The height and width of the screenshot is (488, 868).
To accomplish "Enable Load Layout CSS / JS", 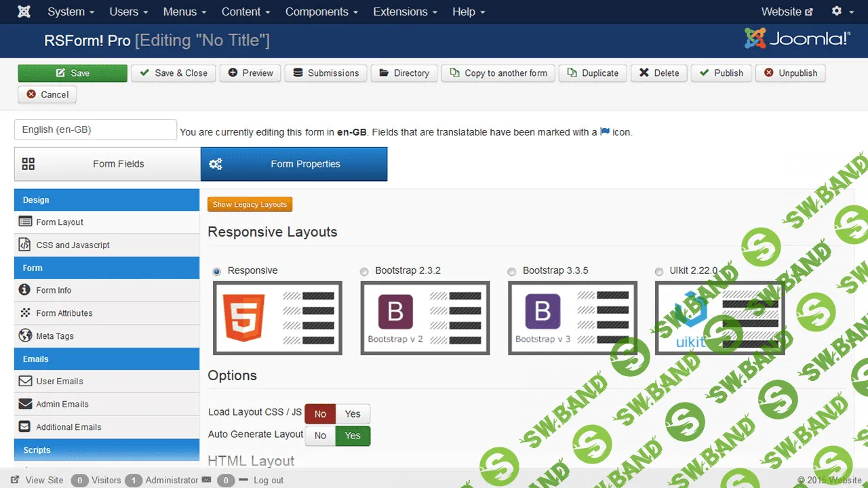I will coord(353,413).
